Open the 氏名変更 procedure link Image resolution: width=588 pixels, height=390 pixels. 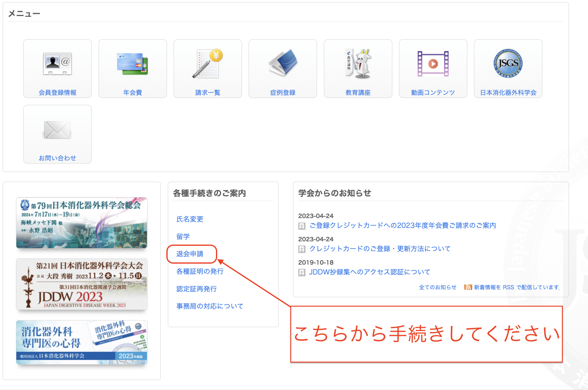[x=190, y=219]
